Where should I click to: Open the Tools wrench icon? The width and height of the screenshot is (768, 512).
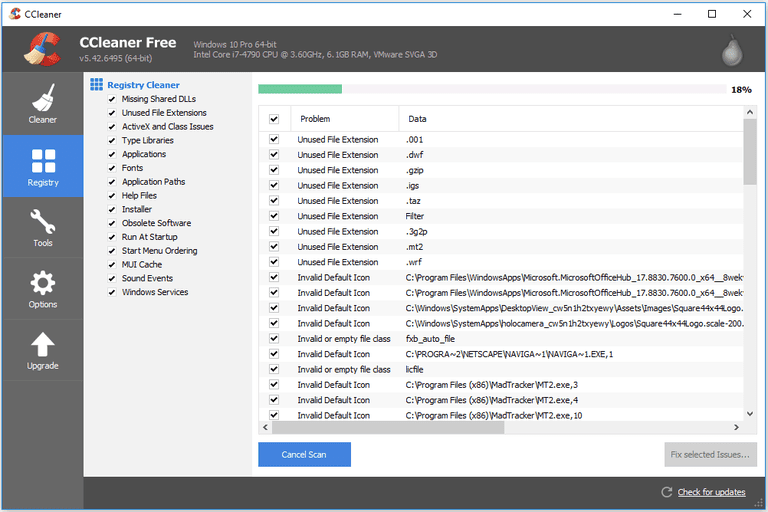tap(42, 222)
